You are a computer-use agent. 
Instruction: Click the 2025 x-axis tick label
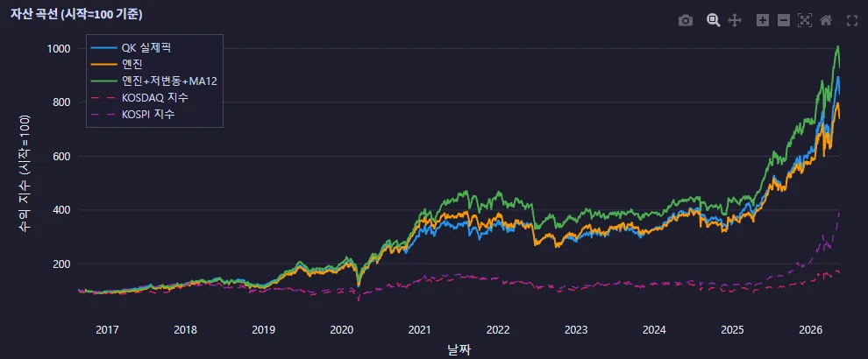coord(732,330)
